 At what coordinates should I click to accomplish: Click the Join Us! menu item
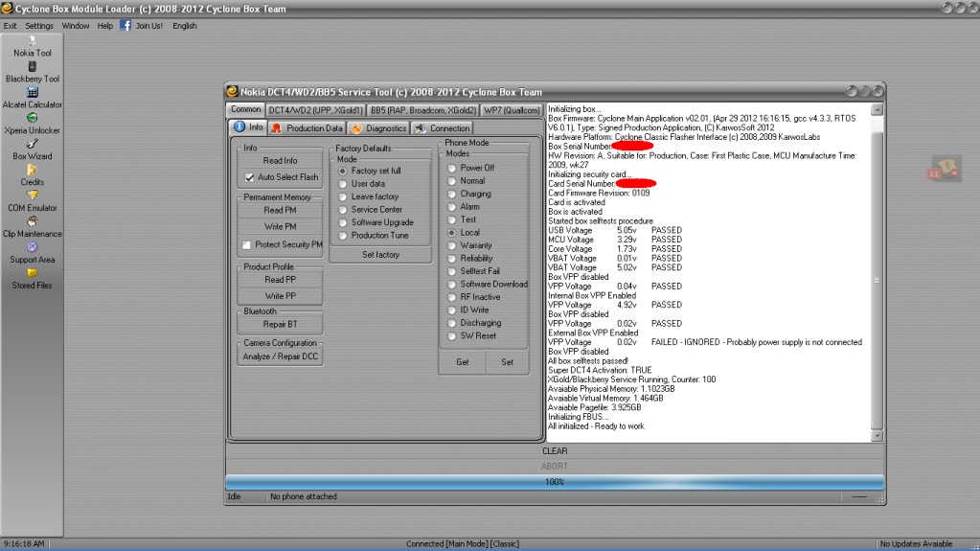(148, 26)
